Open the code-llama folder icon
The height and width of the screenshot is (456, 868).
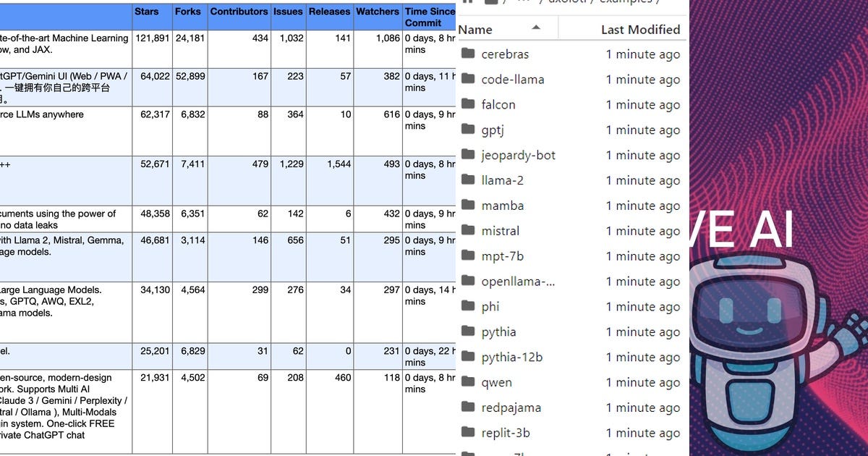click(x=469, y=79)
